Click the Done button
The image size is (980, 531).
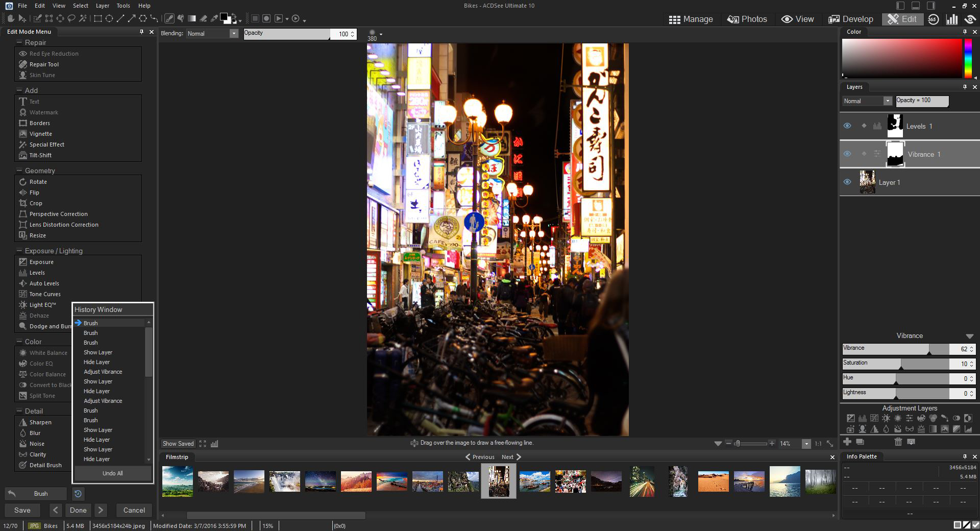click(x=78, y=510)
